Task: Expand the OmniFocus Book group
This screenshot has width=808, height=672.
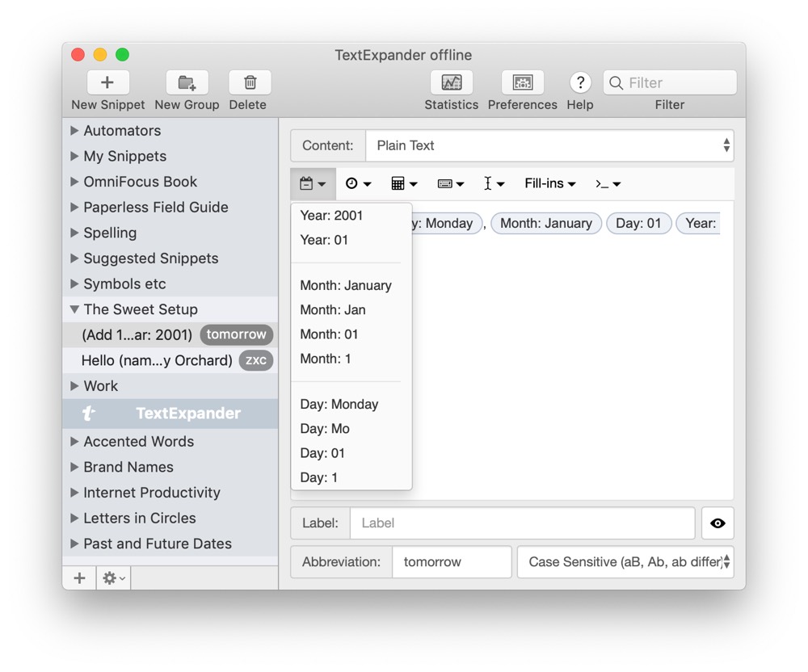Action: click(x=74, y=182)
